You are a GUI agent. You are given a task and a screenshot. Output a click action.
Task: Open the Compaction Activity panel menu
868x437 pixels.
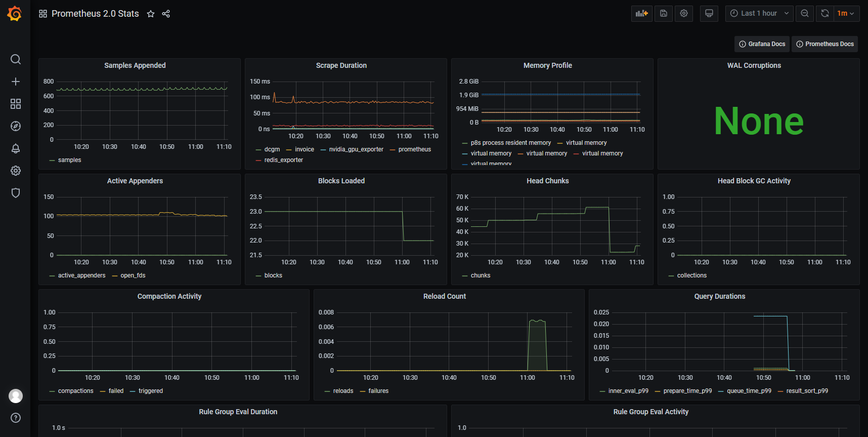[169, 296]
